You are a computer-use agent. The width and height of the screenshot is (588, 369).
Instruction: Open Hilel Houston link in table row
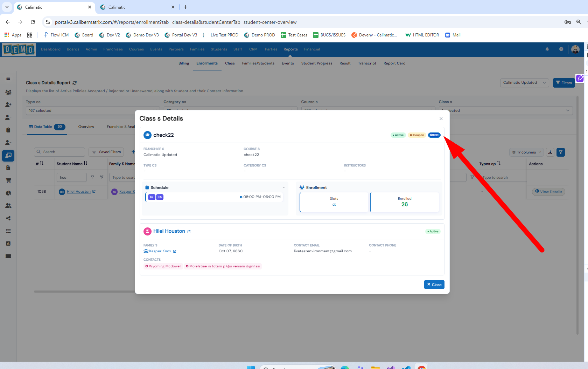[x=79, y=192]
